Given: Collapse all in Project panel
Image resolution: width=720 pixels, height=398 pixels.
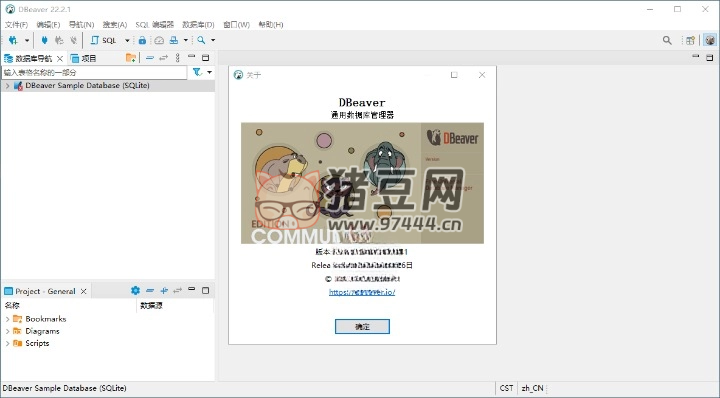Looking at the screenshot, I should click(150, 291).
